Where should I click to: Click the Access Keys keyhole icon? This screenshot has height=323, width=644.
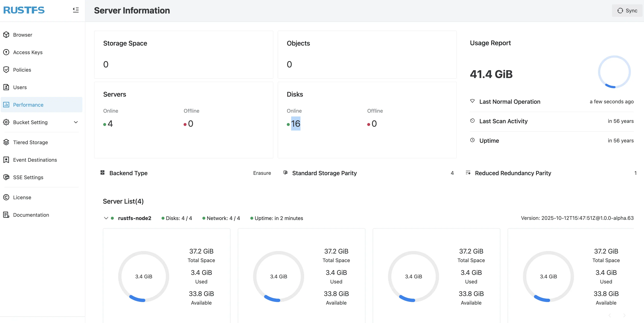tap(6, 52)
